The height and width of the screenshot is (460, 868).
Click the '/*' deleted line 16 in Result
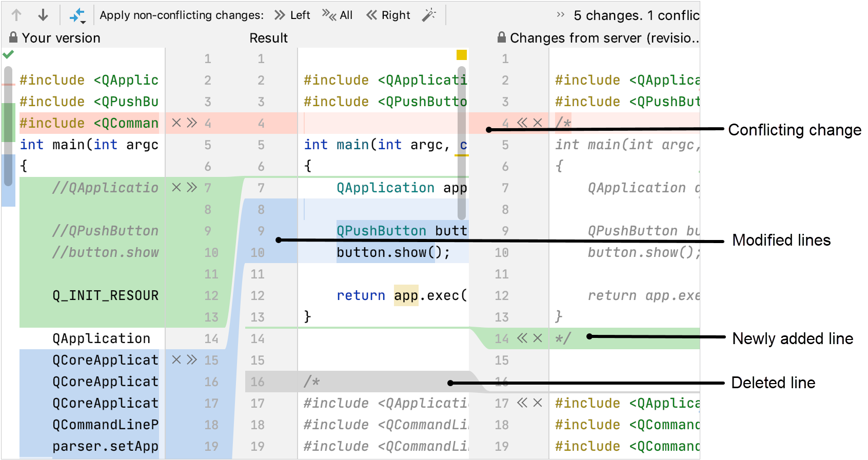click(x=312, y=382)
